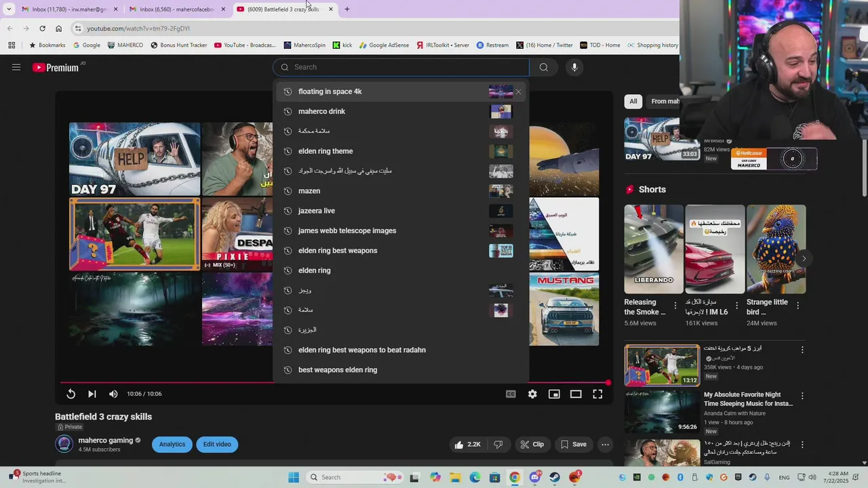Open menu for the 13:12 football video
868x488 pixels.
click(x=802, y=350)
